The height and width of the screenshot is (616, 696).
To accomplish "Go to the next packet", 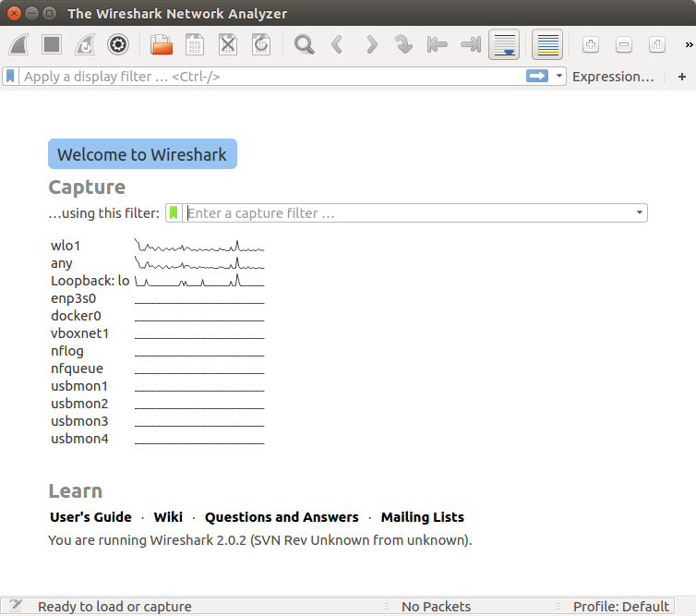I will click(x=371, y=44).
